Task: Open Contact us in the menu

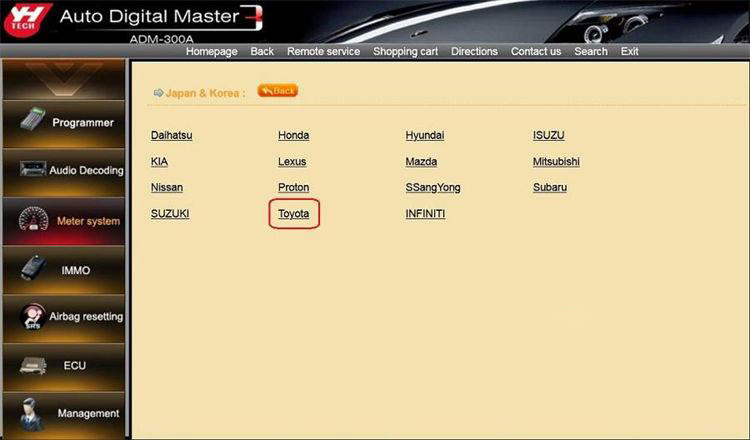Action: pos(536,52)
